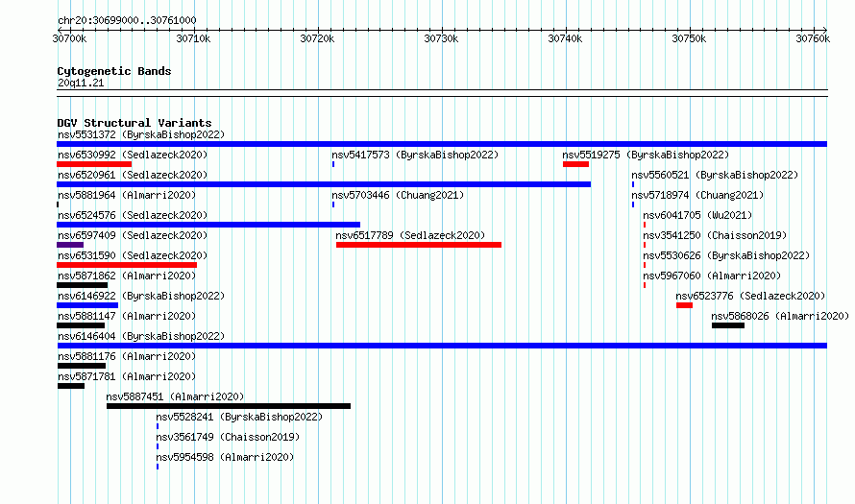Select the nsv6520961 (Sedlazeck2020) label
Image resolution: width=855 pixels, height=504 pixels.
[133, 175]
